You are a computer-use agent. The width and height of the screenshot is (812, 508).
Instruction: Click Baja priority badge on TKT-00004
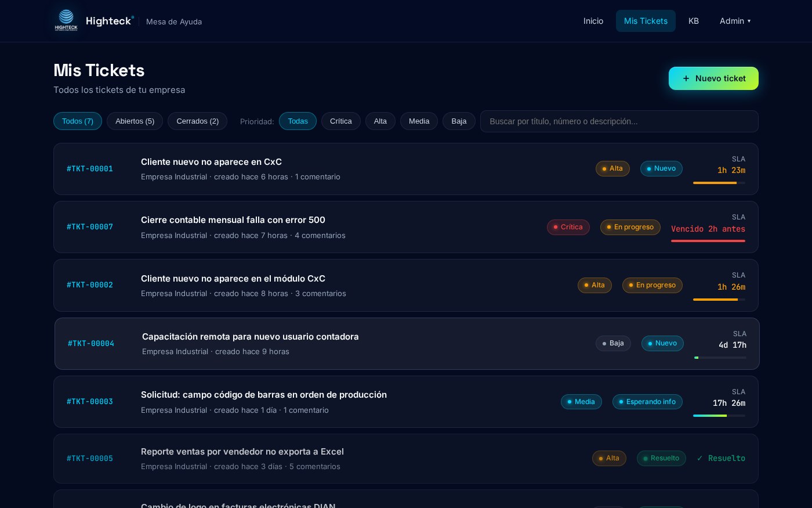click(x=613, y=343)
